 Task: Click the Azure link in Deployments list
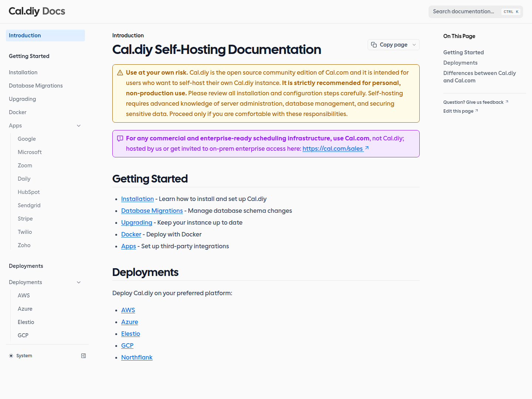coord(130,322)
